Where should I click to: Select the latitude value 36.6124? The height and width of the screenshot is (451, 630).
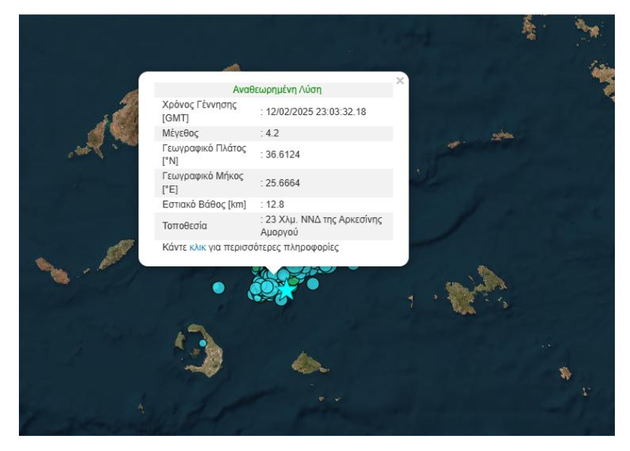coord(282,154)
